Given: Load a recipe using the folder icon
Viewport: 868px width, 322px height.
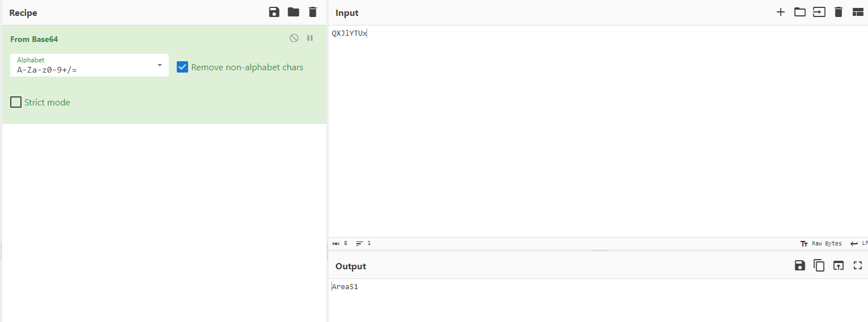Looking at the screenshot, I should pos(293,12).
